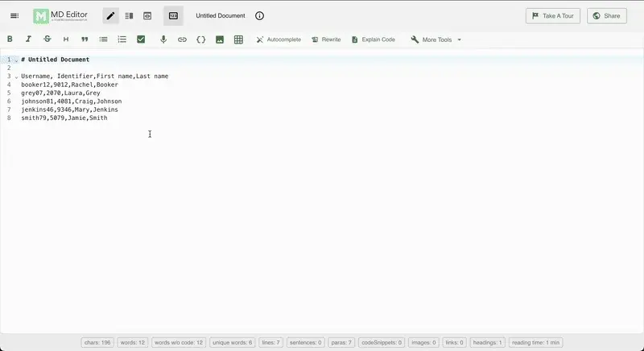Apply strikethrough formatting
The height and width of the screenshot is (351, 644).
tap(47, 39)
